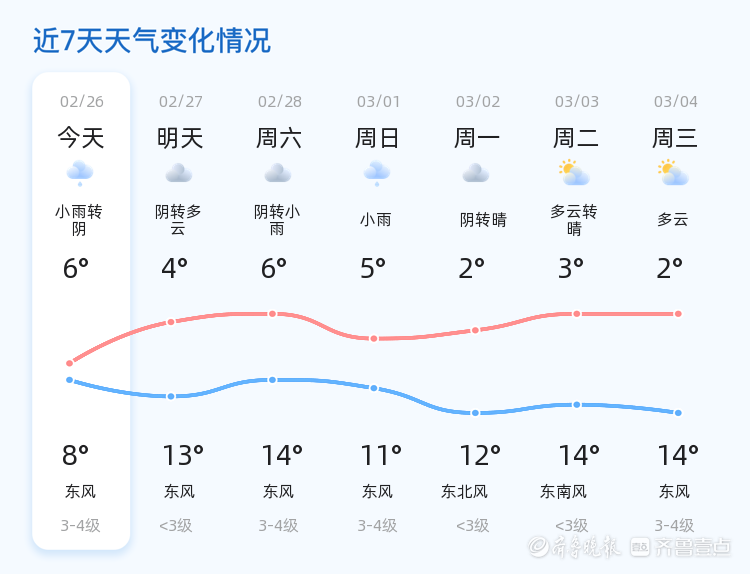Click today's light rain weather icon
Screen dimensions: 750x574
[80, 173]
